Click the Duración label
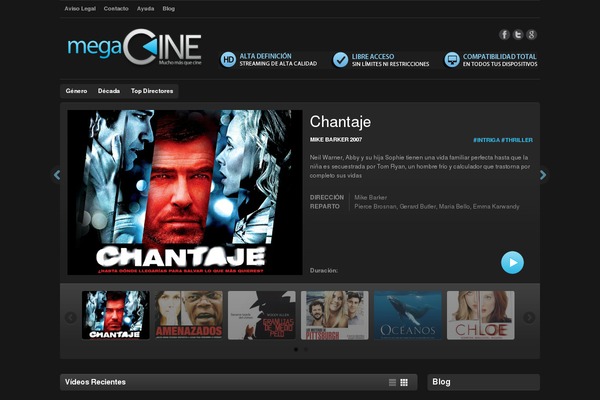This screenshot has width=600, height=400. coord(324,271)
